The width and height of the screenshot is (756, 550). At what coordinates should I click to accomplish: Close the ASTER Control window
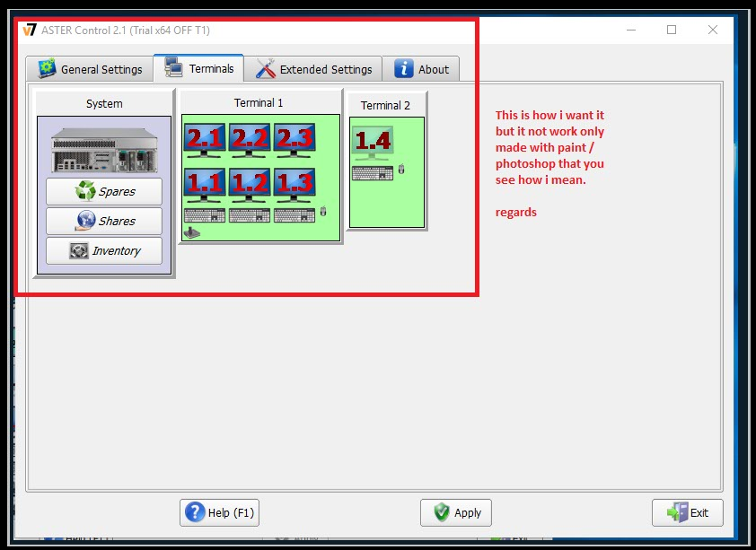coord(713,30)
